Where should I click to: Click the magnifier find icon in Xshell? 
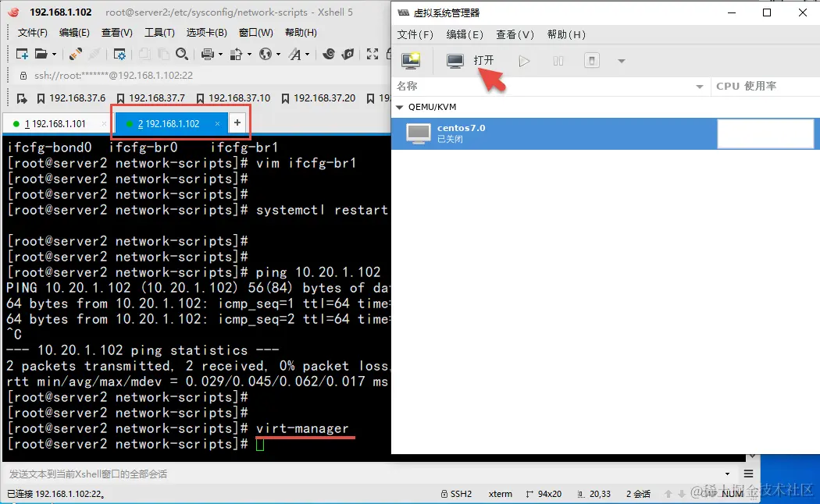coord(181,54)
